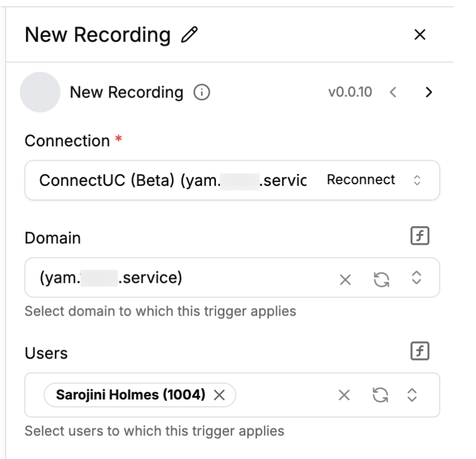Close the New Recording panel
Image resolution: width=476 pixels, height=459 pixels.
pos(420,35)
